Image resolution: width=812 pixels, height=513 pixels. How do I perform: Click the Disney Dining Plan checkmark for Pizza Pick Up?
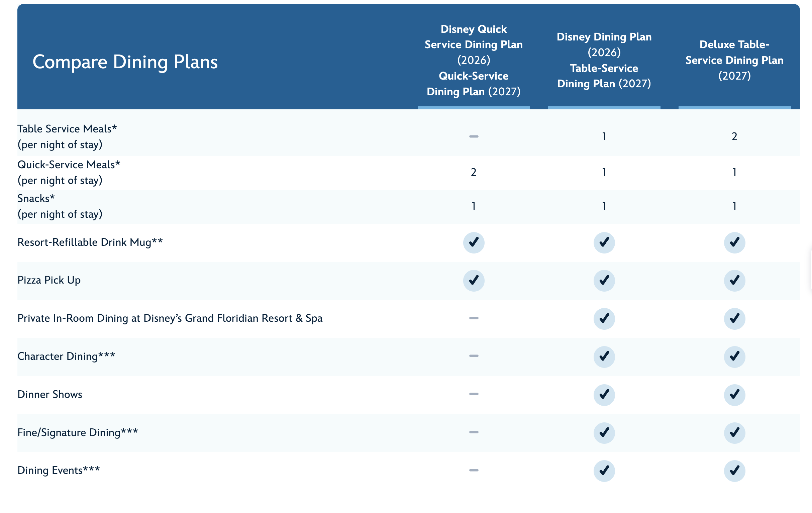(604, 280)
